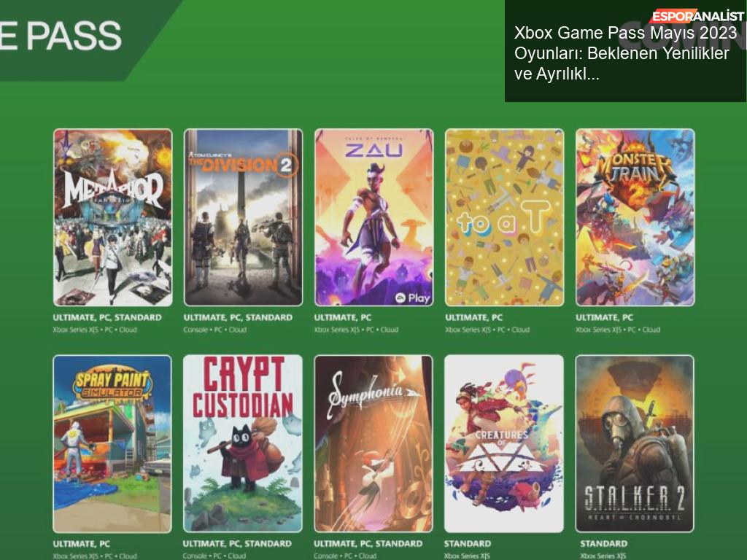Open the Symphonia game cover
Screen dimensions: 747x560
tap(373, 444)
